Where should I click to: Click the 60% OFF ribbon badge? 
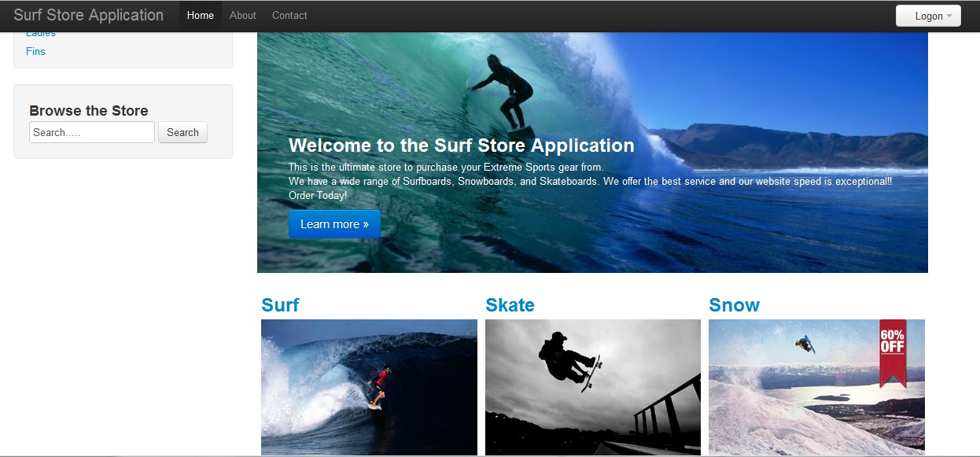pos(893,351)
